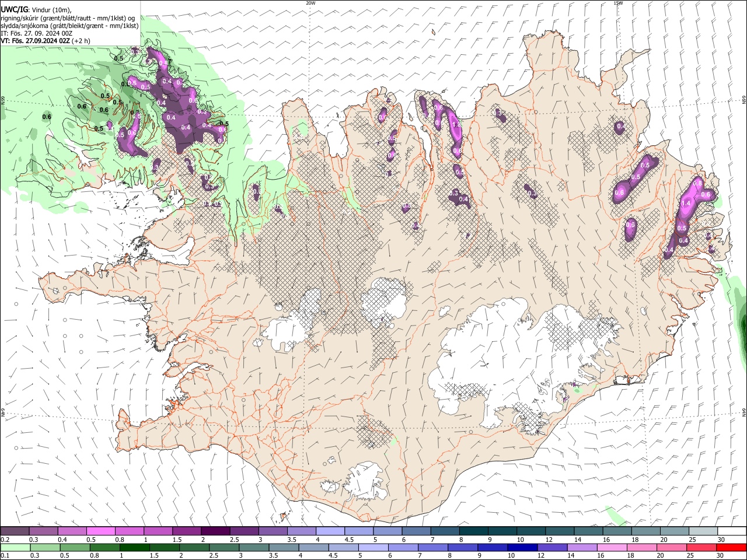Click the '15W' longitude label at the top

(617, 3)
